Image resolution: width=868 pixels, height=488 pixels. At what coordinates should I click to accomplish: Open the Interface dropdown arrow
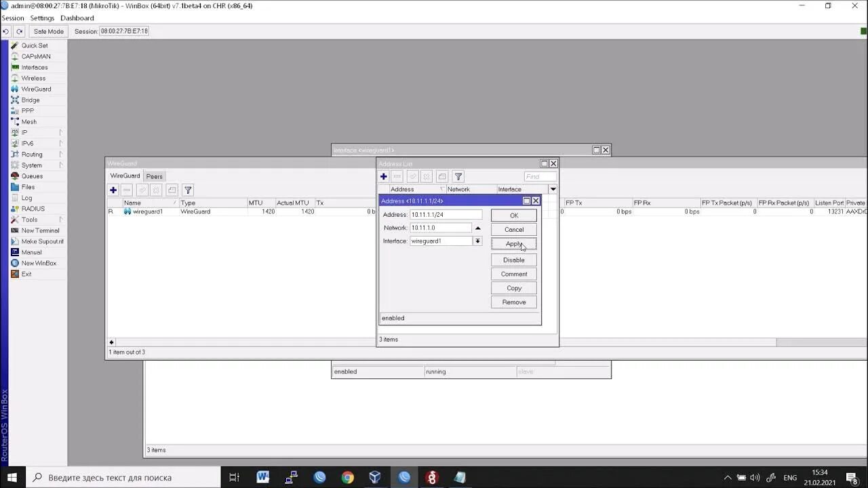(x=477, y=241)
